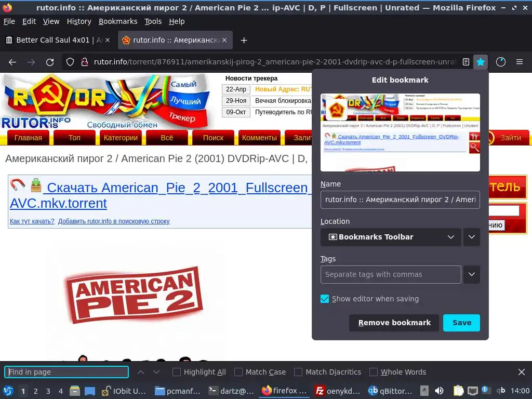This screenshot has width=532, height=399.
Task: Close the Better Call Saul tab
Action: pos(107,41)
